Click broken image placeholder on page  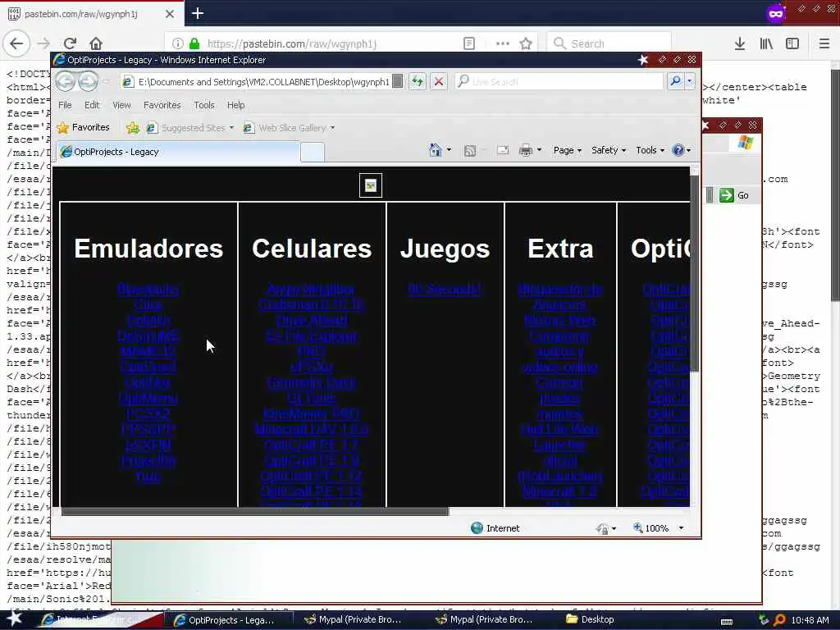(370, 185)
